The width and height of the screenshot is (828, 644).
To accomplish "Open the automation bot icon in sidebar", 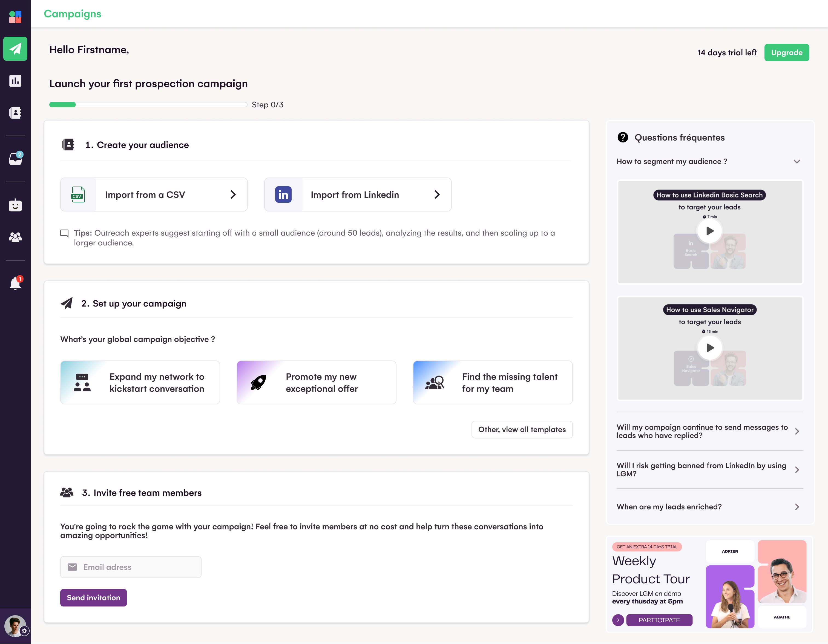I will pyautogui.click(x=15, y=205).
